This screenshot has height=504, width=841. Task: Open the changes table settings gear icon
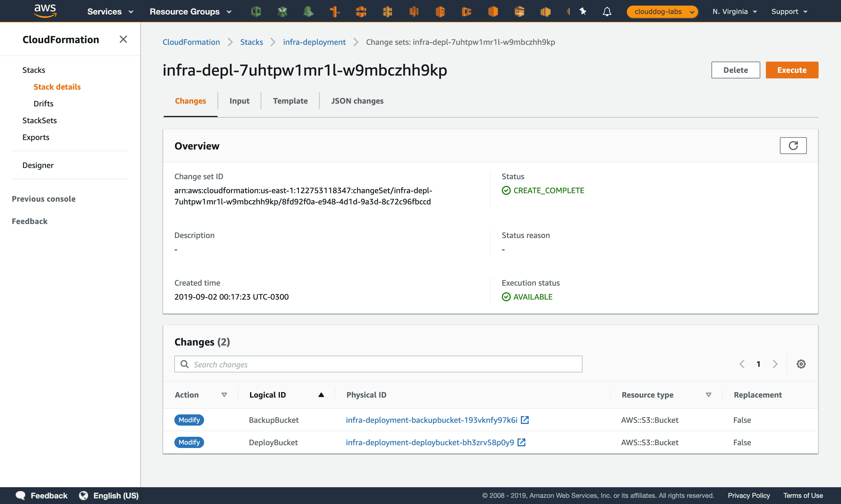click(801, 364)
